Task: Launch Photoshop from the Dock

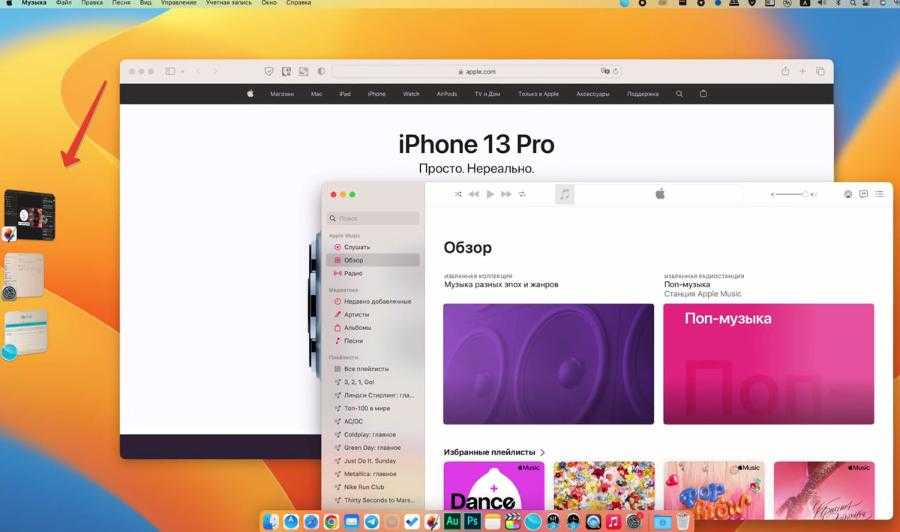Action: tap(472, 521)
